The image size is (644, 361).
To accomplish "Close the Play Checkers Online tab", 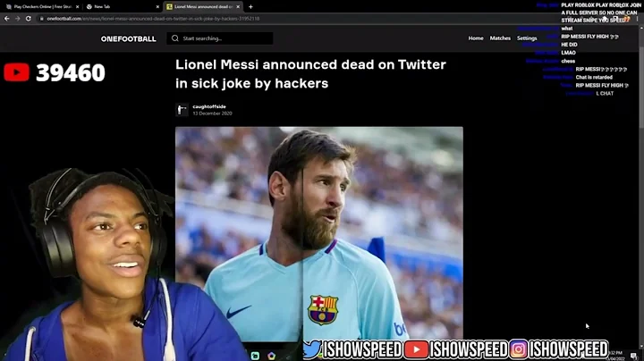I will pos(77,6).
